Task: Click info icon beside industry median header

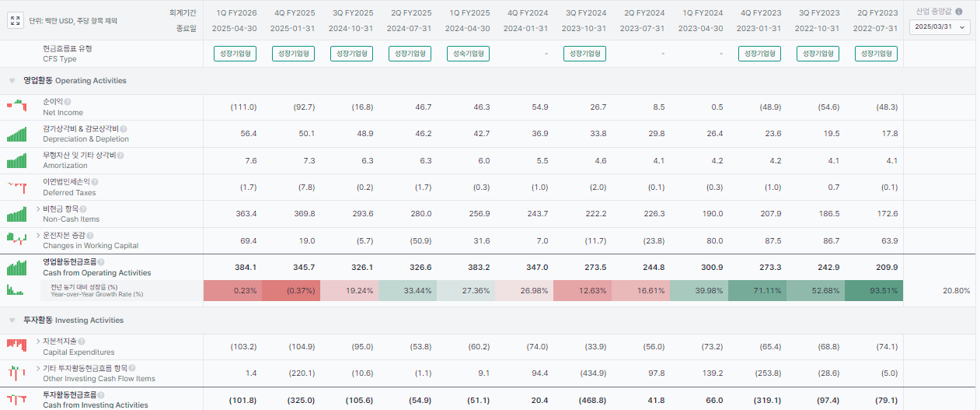Action: click(958, 12)
